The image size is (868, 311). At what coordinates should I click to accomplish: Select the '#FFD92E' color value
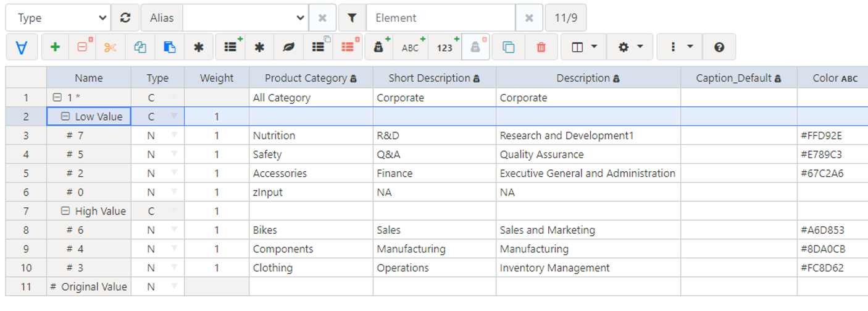point(833,135)
